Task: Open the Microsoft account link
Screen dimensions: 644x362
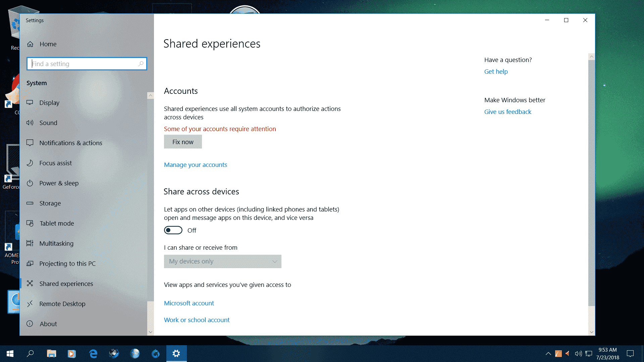Action: click(189, 303)
